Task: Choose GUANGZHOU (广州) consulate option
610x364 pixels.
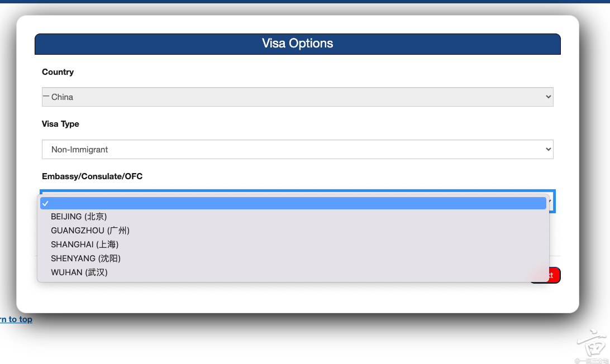Action: coord(90,231)
